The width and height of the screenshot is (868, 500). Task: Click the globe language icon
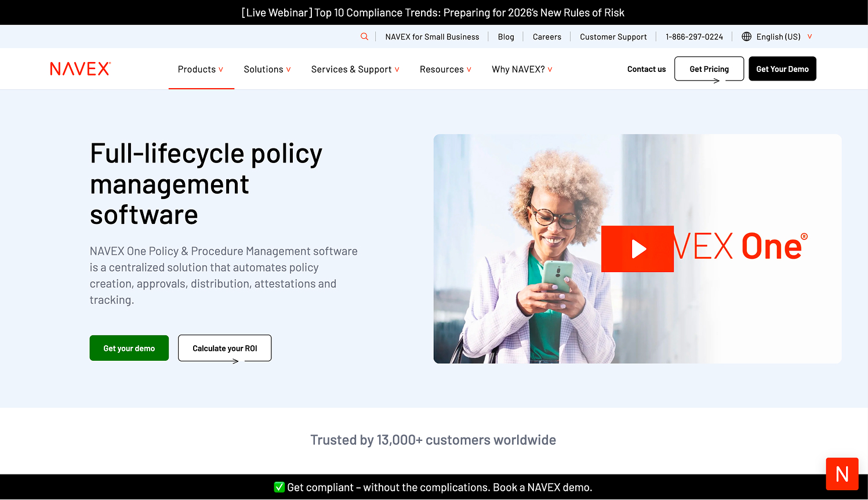click(x=746, y=36)
